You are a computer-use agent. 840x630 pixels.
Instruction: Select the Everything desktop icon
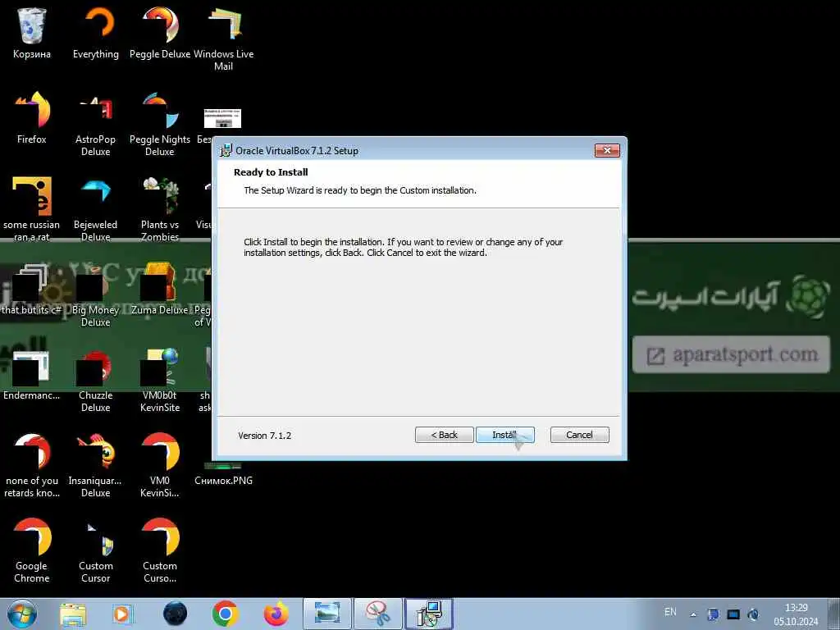click(96, 33)
